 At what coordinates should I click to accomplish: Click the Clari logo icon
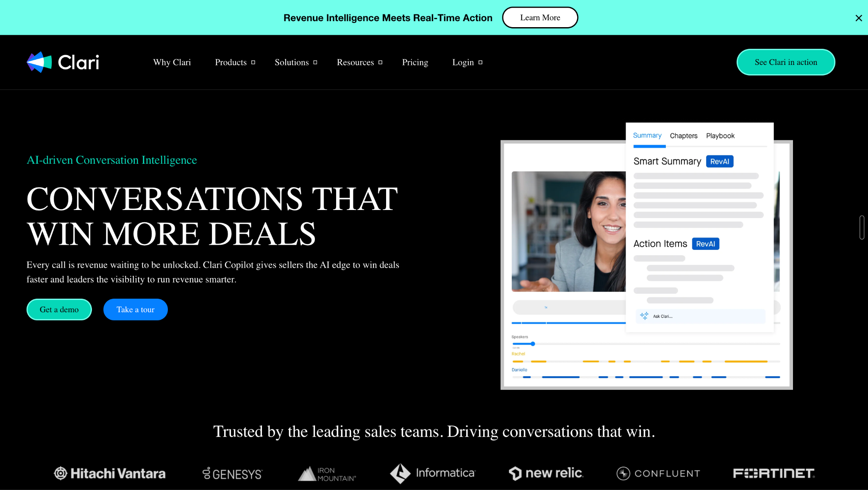tap(39, 62)
